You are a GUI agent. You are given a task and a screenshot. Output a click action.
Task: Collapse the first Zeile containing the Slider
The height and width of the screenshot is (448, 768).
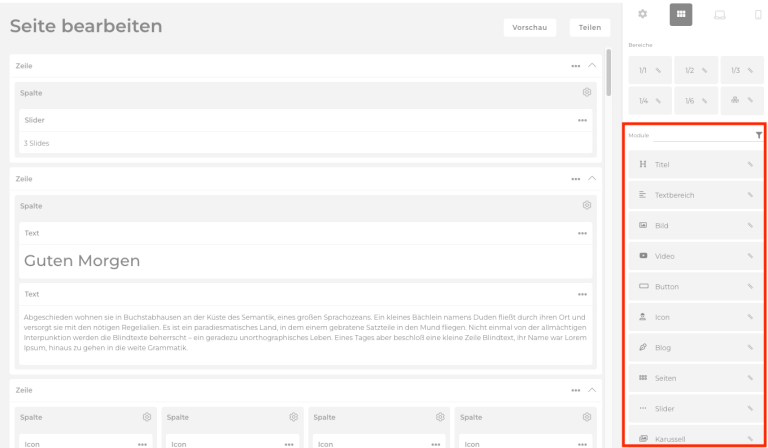[591, 65]
